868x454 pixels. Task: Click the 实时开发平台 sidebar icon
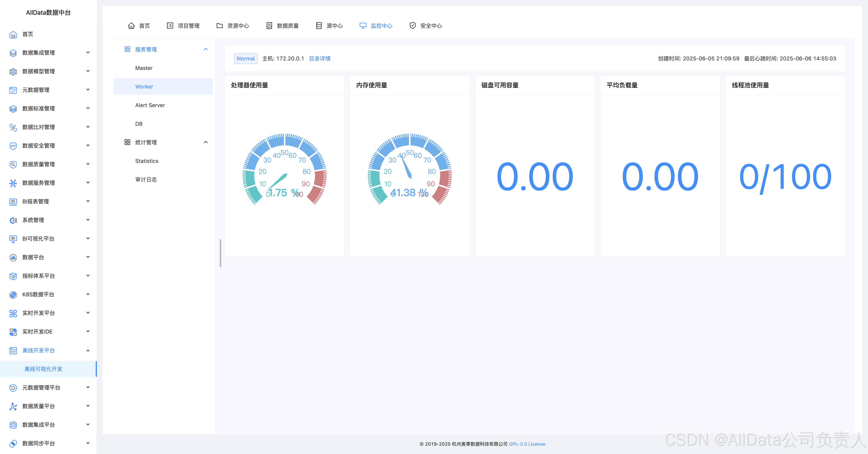click(13, 313)
